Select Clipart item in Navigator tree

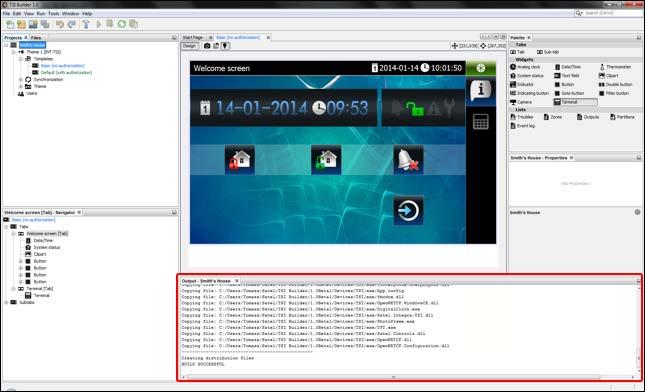click(x=40, y=254)
